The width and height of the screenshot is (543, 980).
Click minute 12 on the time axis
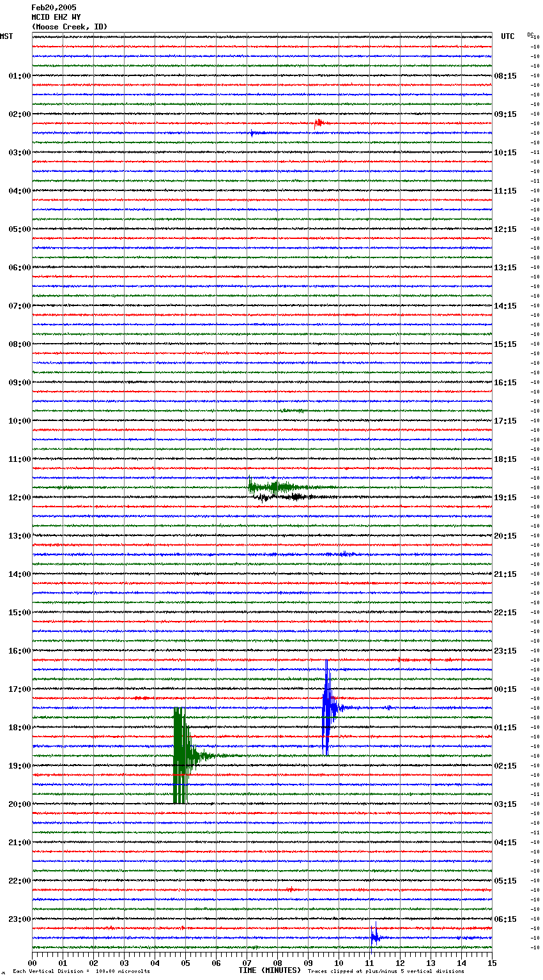[401, 963]
